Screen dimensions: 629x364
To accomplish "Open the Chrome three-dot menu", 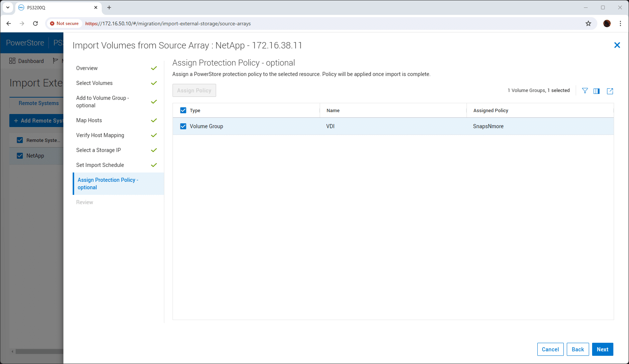I will pyautogui.click(x=620, y=23).
